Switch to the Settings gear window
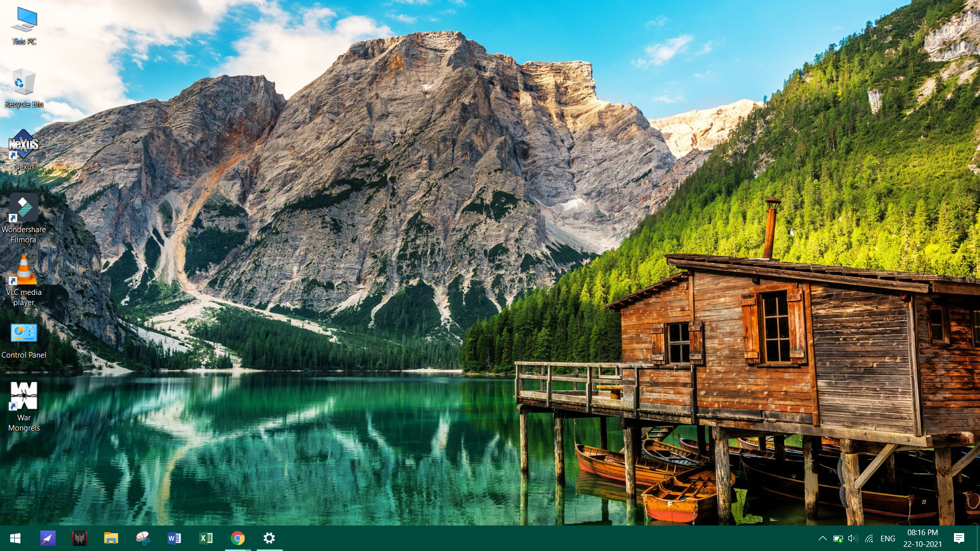The height and width of the screenshot is (551, 980). pos(269,538)
